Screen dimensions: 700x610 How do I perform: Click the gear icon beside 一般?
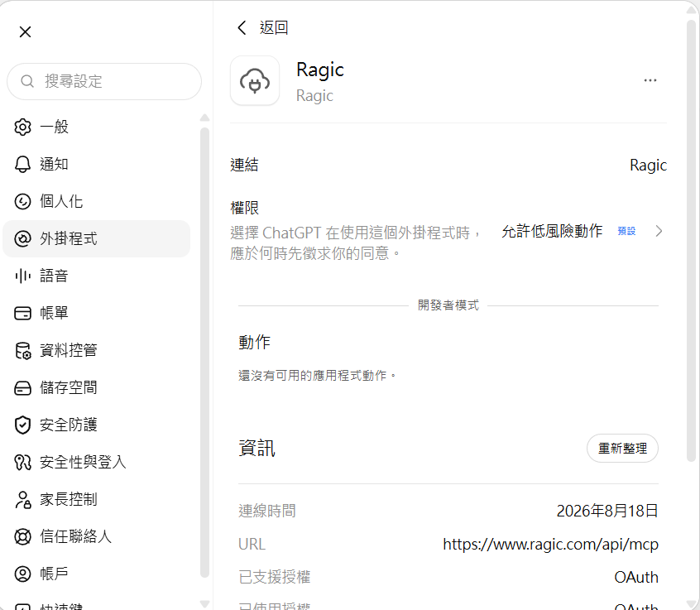pyautogui.click(x=22, y=127)
